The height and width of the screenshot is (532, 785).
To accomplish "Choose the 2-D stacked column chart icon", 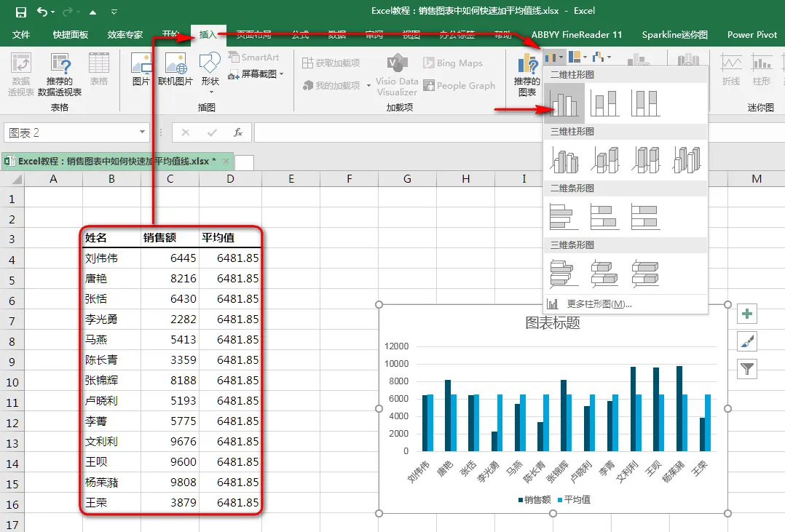I will 604,103.
